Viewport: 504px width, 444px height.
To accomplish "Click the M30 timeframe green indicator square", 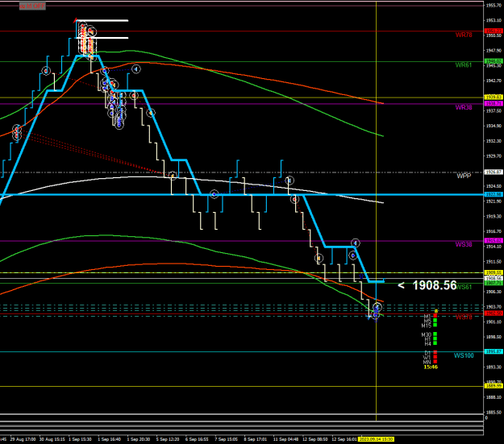I will 435,334.
